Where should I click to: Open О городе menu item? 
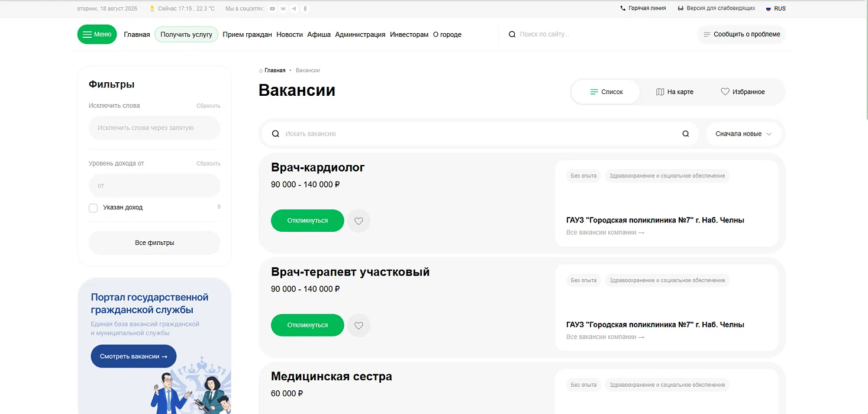point(447,34)
